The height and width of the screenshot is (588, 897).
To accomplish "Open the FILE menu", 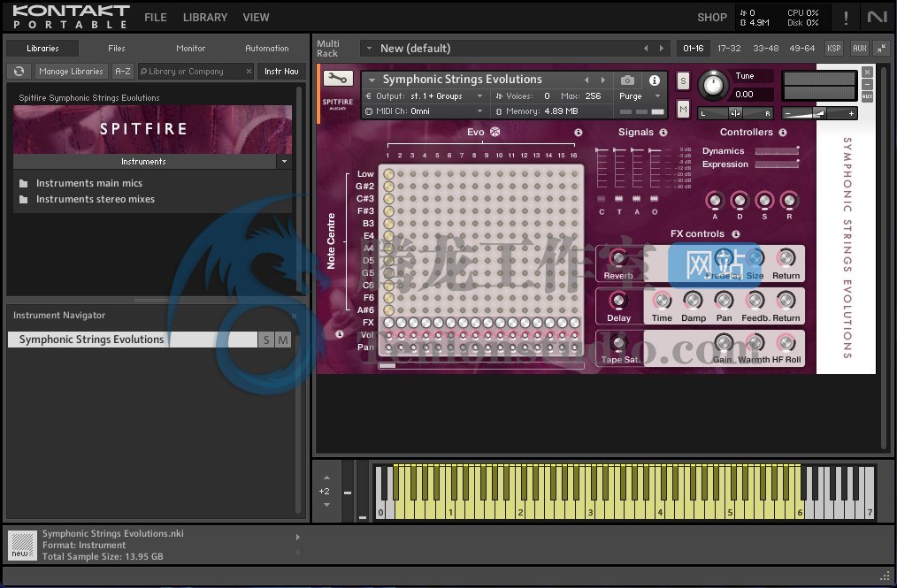I will (156, 17).
